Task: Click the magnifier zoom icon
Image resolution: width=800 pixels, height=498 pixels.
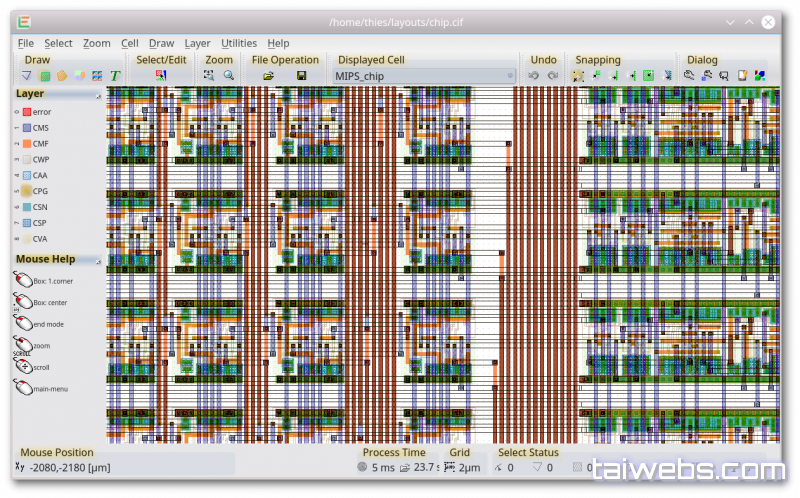Action: [228, 76]
